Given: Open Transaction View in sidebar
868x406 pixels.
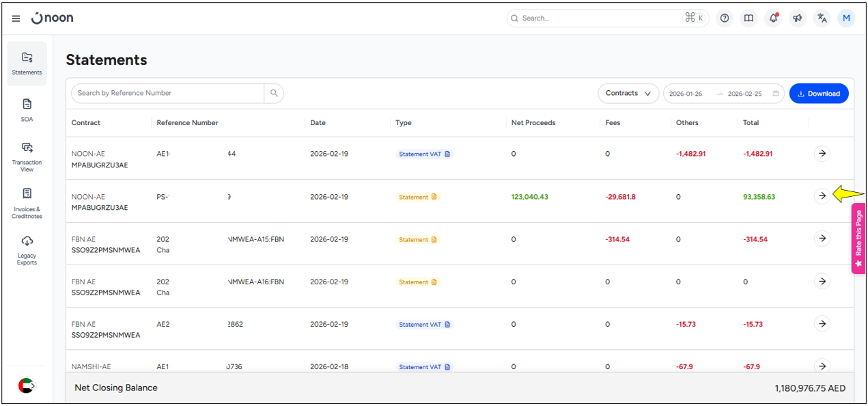Looking at the screenshot, I should [x=27, y=156].
